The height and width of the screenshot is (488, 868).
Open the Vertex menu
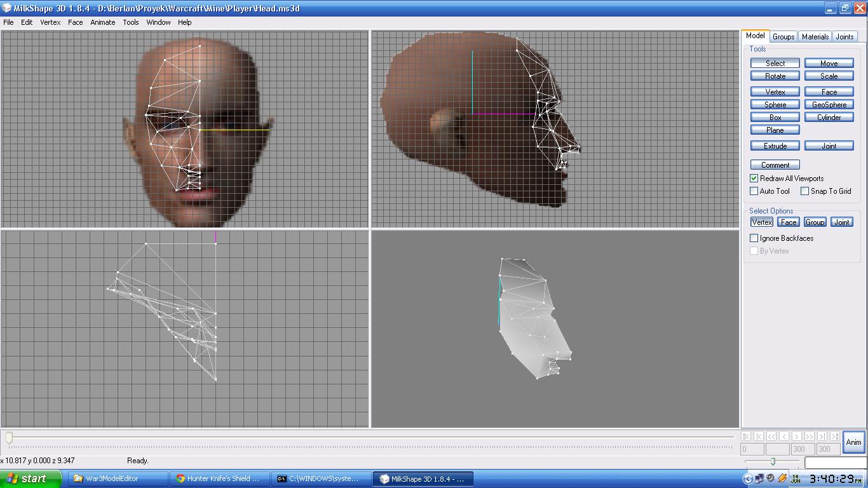(50, 22)
